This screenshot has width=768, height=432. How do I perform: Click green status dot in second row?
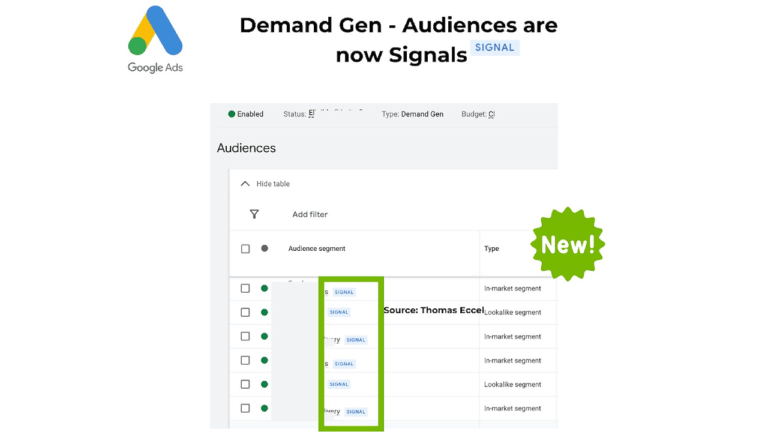point(264,312)
